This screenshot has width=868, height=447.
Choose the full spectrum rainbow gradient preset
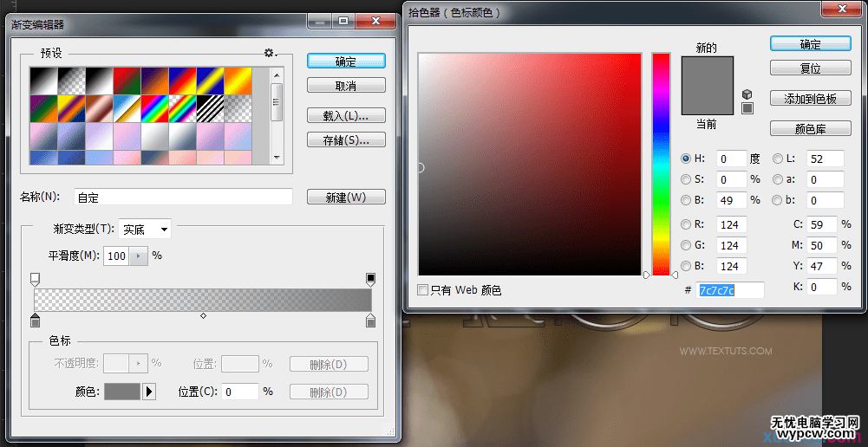[154, 108]
